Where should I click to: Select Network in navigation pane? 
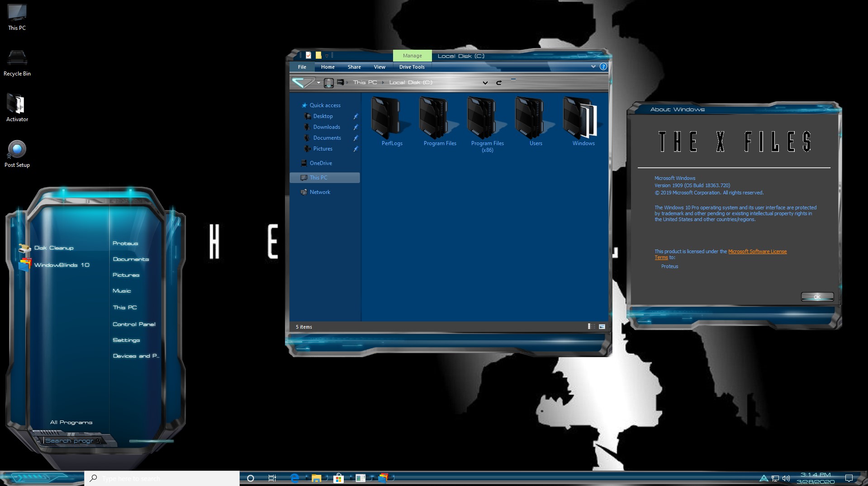point(320,192)
